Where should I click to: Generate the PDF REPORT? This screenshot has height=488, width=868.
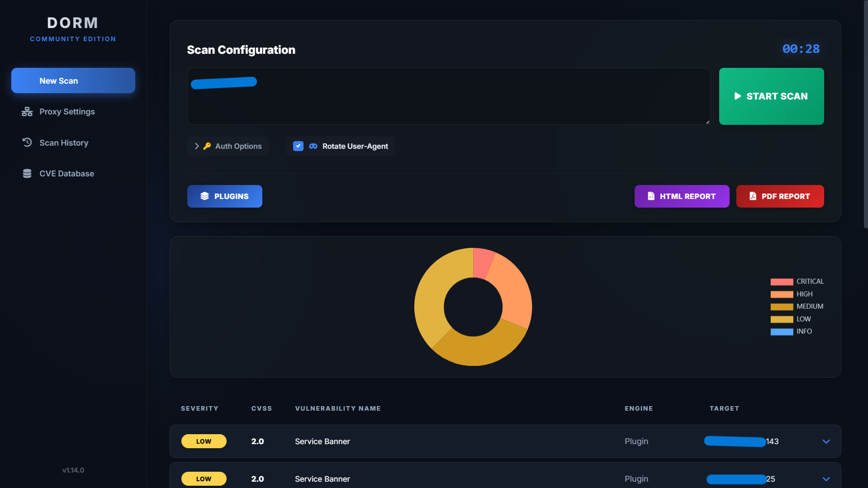780,196
